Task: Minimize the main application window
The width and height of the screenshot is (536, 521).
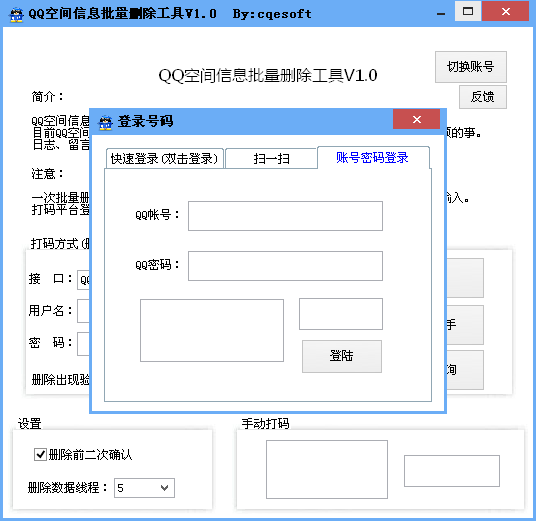Action: click(x=441, y=13)
